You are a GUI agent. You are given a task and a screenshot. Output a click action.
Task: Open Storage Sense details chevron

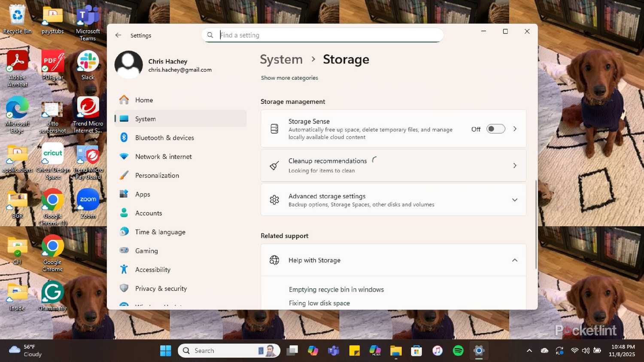pos(514,129)
